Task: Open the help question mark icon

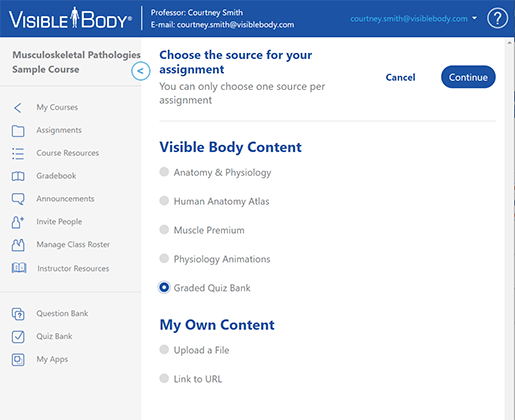Action: (497, 18)
